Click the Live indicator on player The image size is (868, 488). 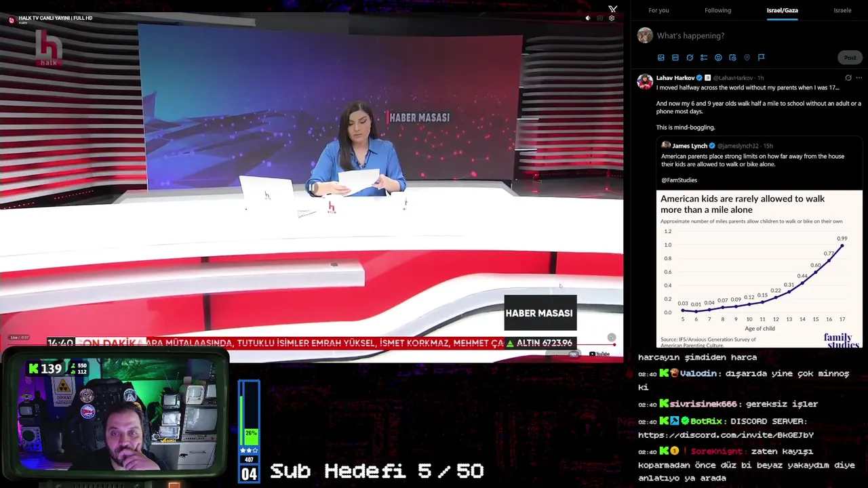click(x=19, y=338)
